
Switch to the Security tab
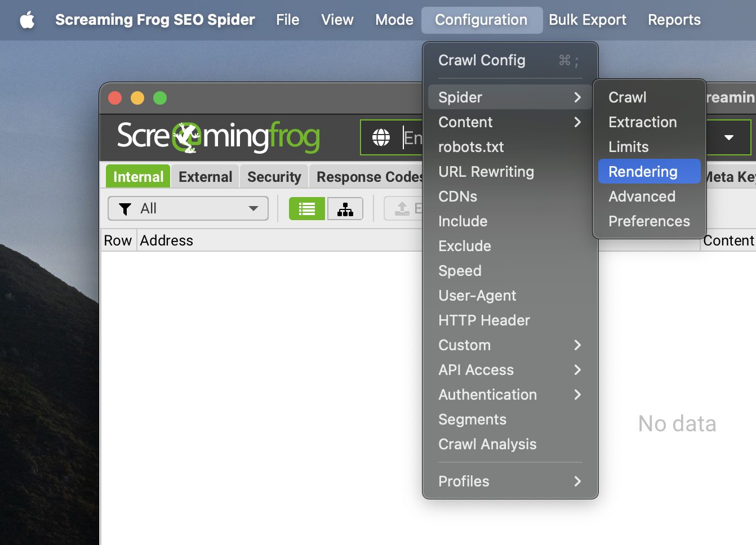pyautogui.click(x=274, y=177)
